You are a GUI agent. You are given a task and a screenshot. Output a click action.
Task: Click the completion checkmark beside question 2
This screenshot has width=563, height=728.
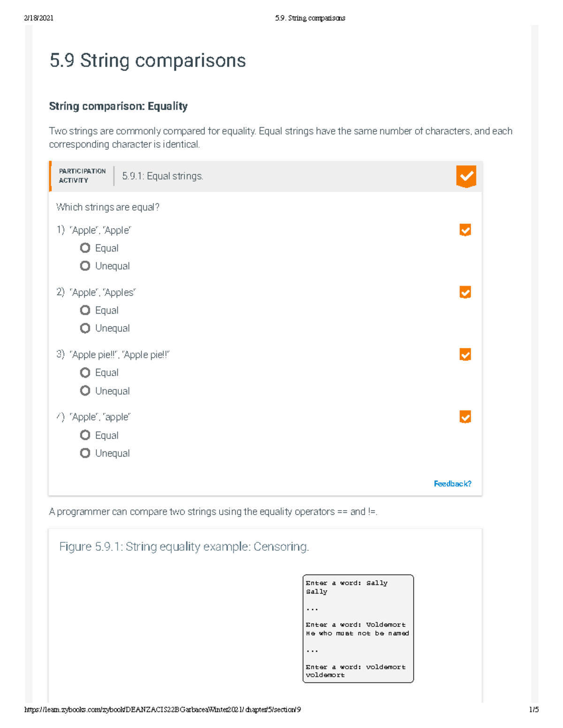[x=465, y=293]
